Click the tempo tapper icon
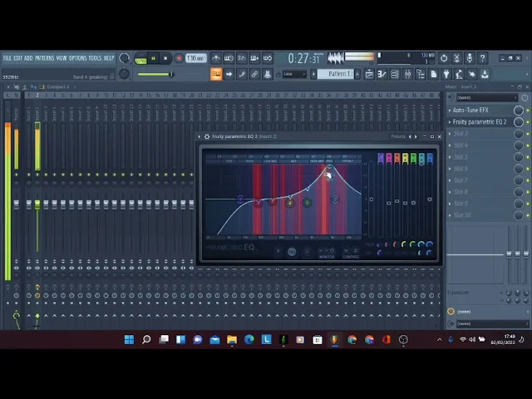Screen dimensions: 532x399 460,74
